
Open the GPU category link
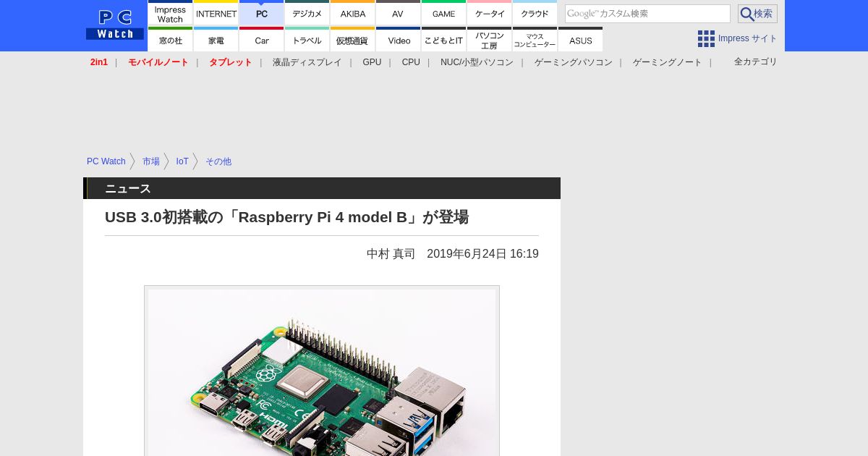click(372, 62)
